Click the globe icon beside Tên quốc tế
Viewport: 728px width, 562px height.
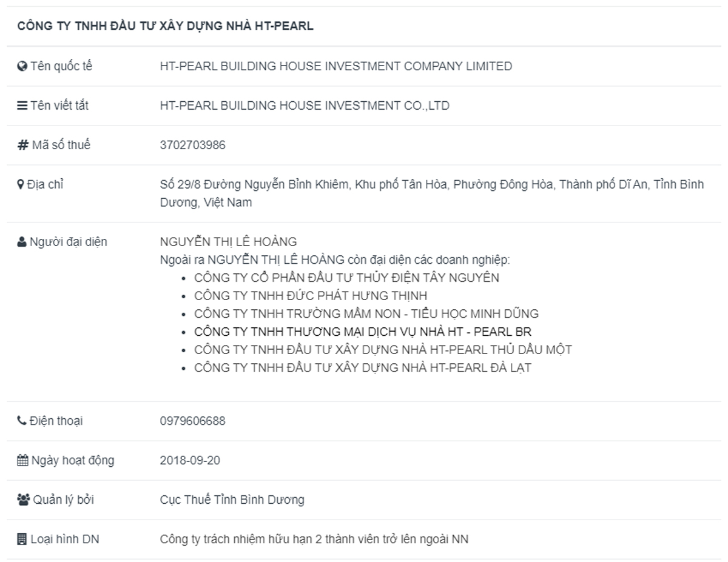[x=22, y=67]
